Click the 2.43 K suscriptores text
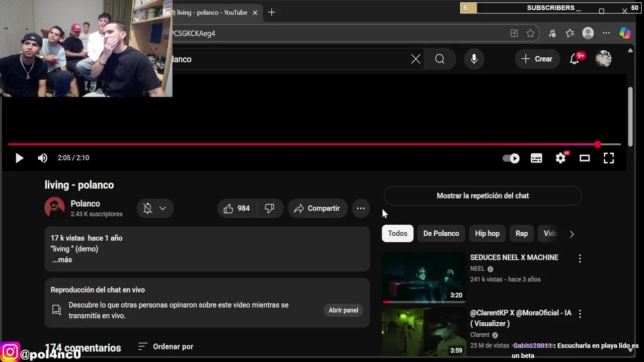This screenshot has height=362, width=644. click(97, 214)
